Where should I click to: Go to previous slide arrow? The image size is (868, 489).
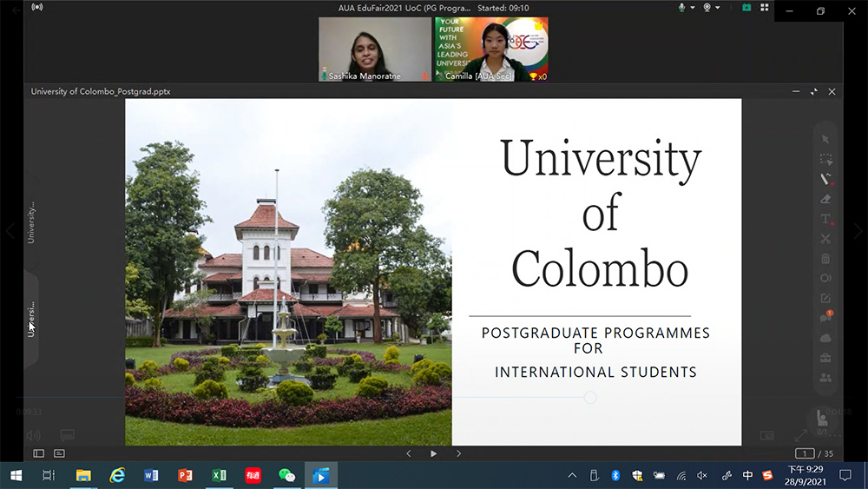[x=409, y=453]
